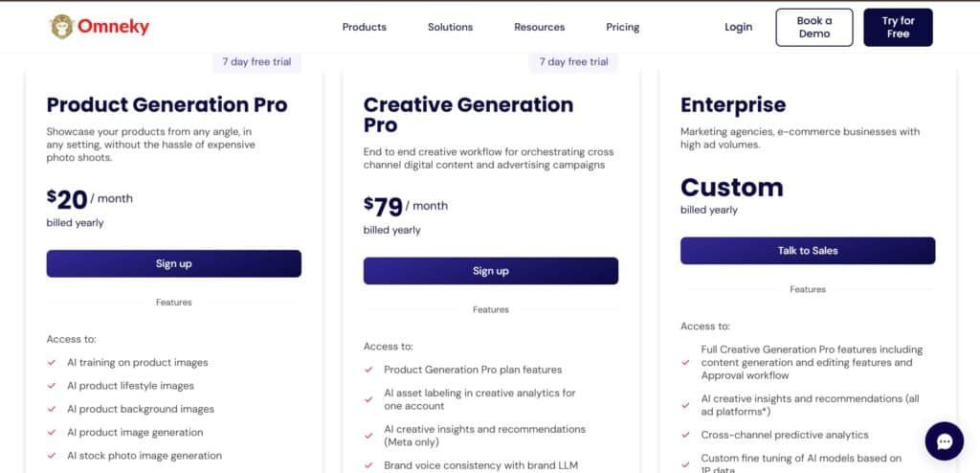
Task: Click checkmark beside AI training on product images
Action: pyautogui.click(x=51, y=363)
